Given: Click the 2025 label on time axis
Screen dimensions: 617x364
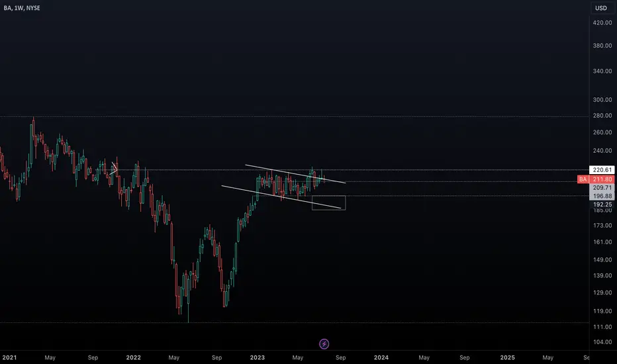Looking at the screenshot, I should click(x=507, y=357).
